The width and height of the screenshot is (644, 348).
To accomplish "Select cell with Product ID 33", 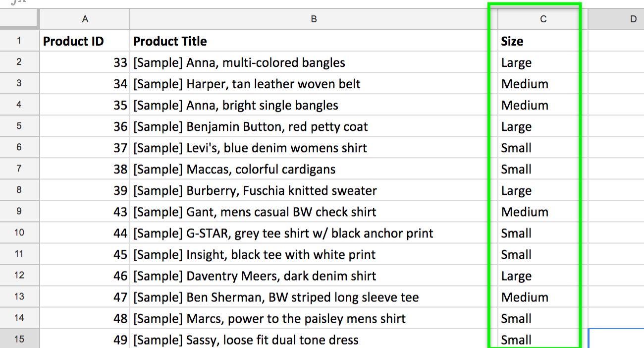I will [x=85, y=63].
